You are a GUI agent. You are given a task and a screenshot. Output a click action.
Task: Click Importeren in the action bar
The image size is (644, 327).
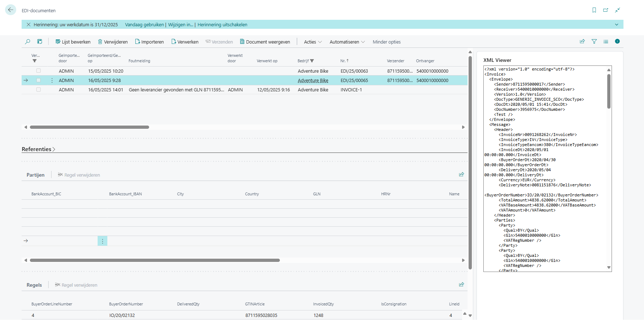pos(149,42)
